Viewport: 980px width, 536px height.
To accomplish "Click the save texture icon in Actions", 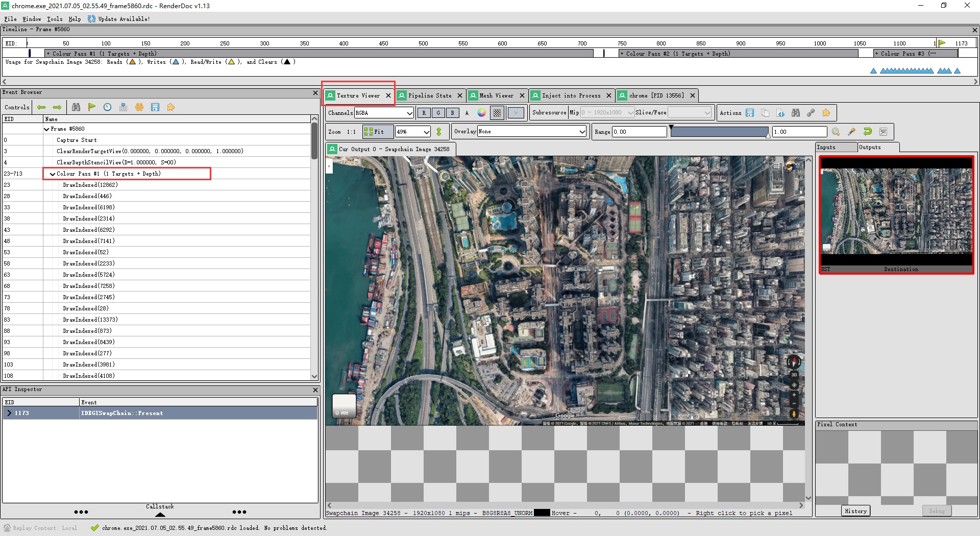I will coord(750,113).
